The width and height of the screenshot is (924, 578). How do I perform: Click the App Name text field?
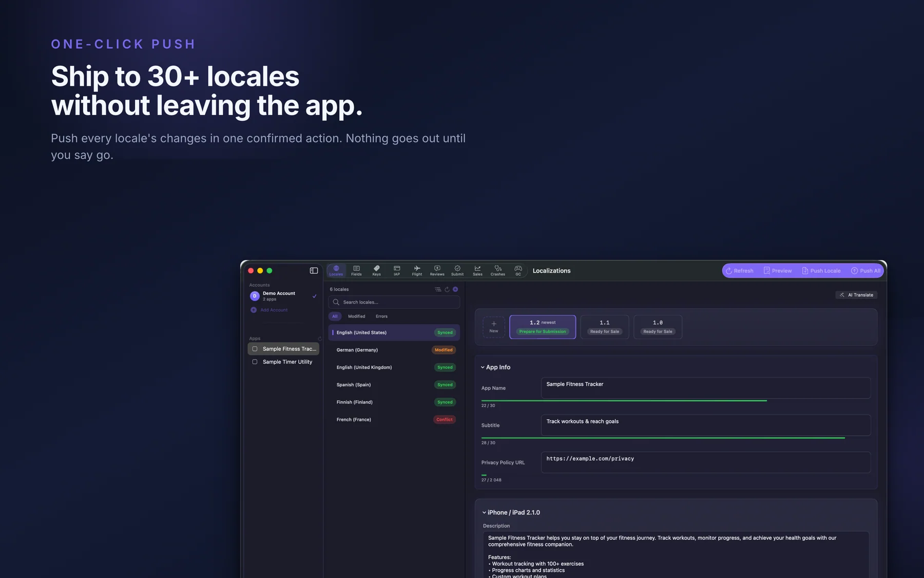coord(706,388)
